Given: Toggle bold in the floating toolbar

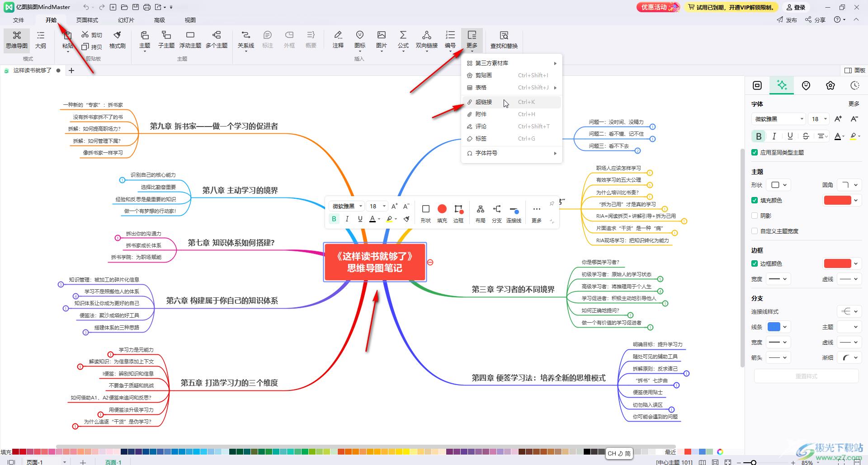Looking at the screenshot, I should click(334, 219).
